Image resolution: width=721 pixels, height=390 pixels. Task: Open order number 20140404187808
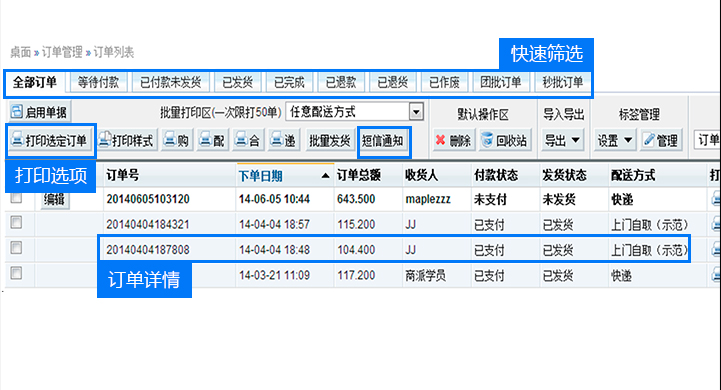(x=148, y=250)
